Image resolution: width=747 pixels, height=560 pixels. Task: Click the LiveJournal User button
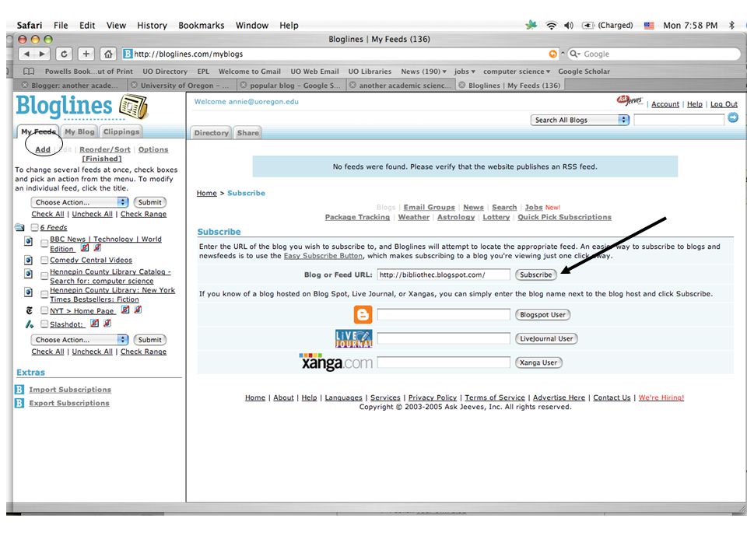[x=546, y=338]
